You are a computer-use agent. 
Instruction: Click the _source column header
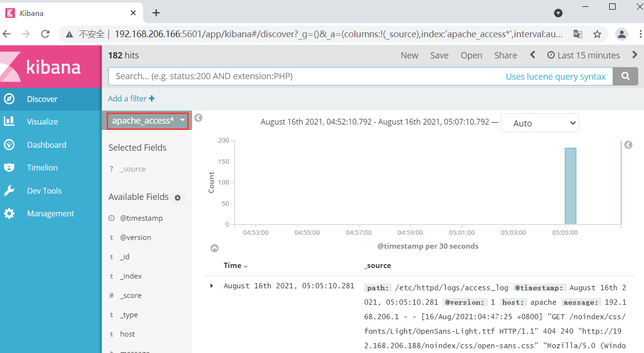point(378,266)
